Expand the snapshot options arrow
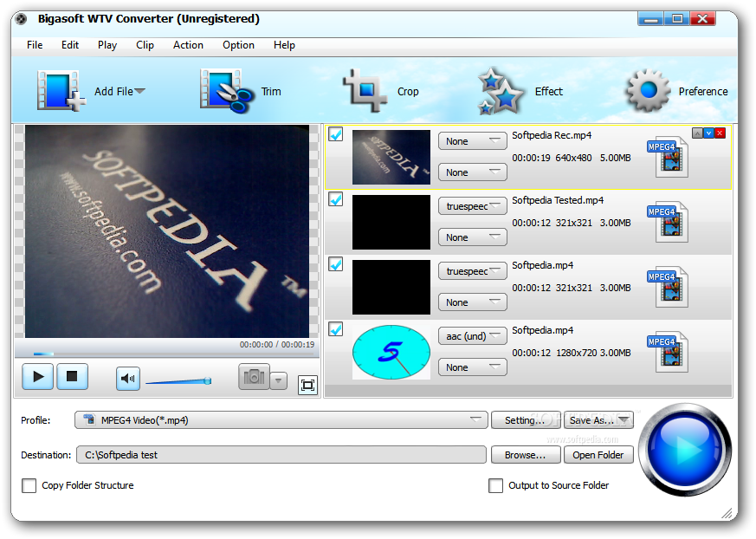Viewport: 756px width, 539px height. [279, 380]
